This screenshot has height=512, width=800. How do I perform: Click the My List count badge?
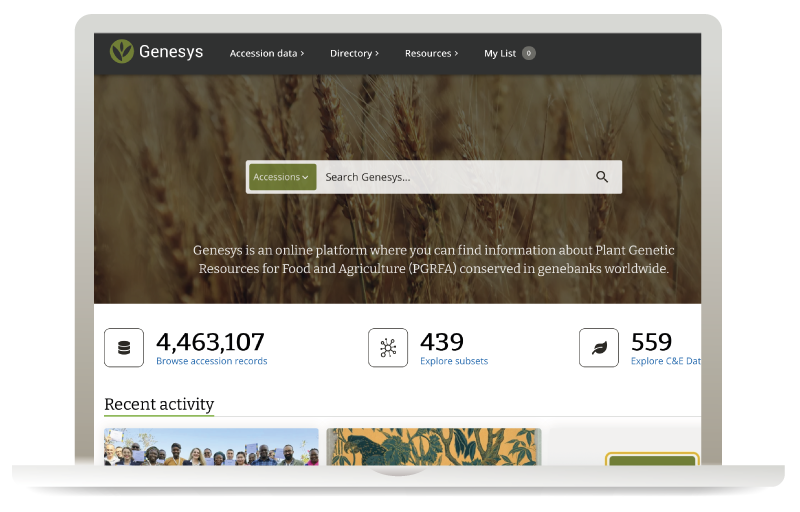[528, 53]
